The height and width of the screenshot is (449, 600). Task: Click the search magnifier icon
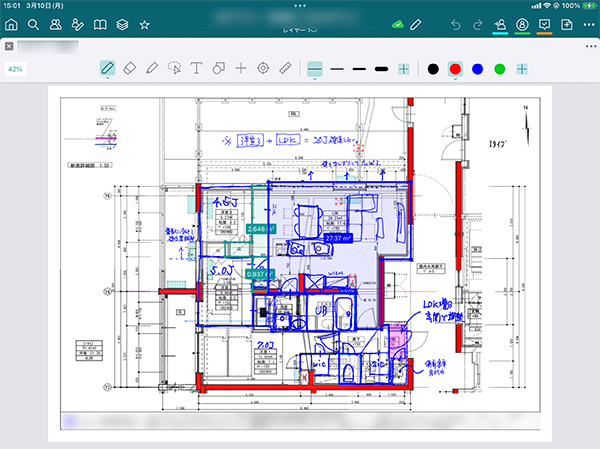pyautogui.click(x=33, y=24)
